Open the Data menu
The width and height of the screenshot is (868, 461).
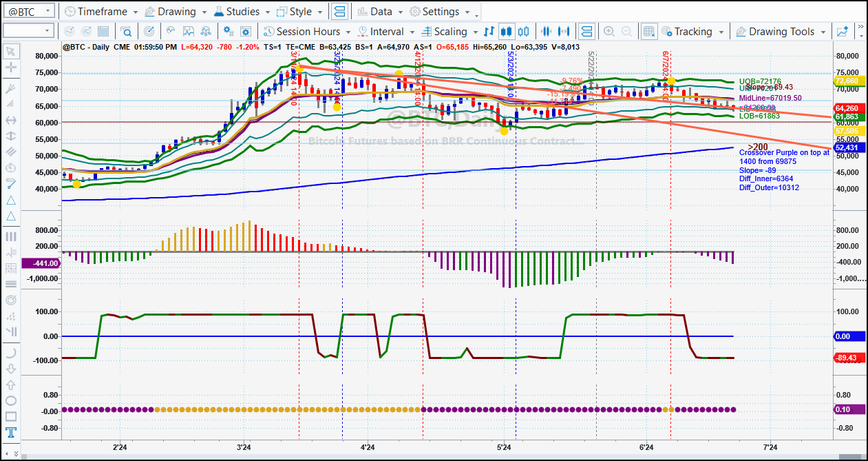click(x=380, y=12)
